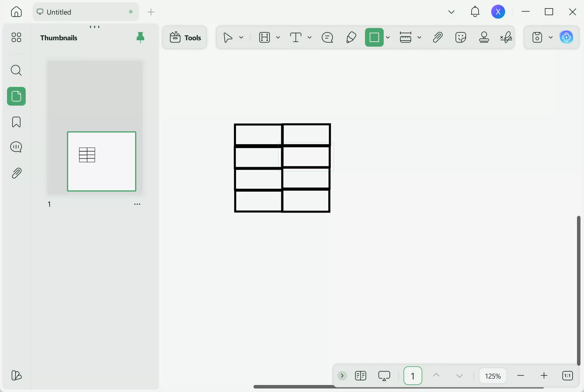Toggle the Thumbnails page panel icon
584x392 pixels.
[16, 96]
